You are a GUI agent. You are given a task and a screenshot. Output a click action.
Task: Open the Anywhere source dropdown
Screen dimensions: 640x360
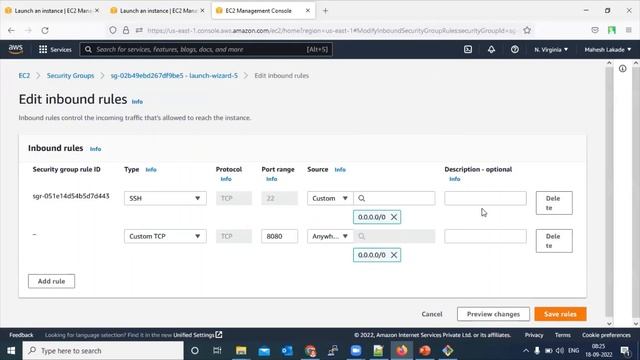[330, 236]
